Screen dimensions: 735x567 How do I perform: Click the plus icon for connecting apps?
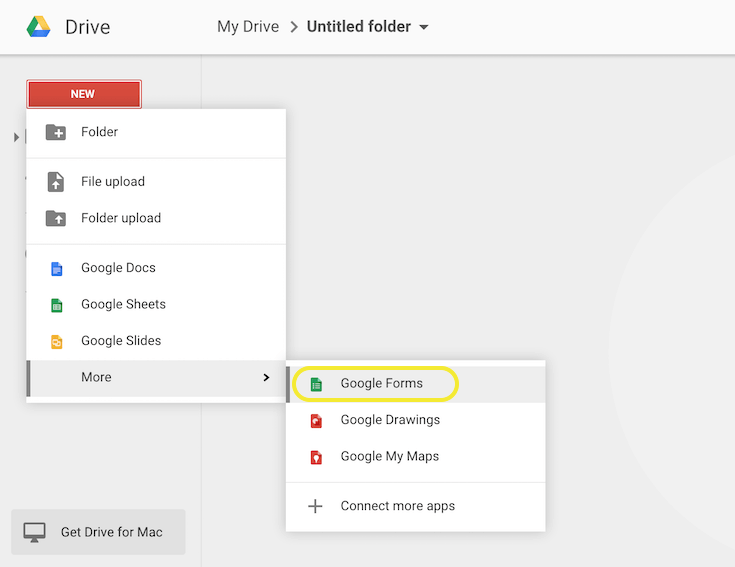(315, 506)
